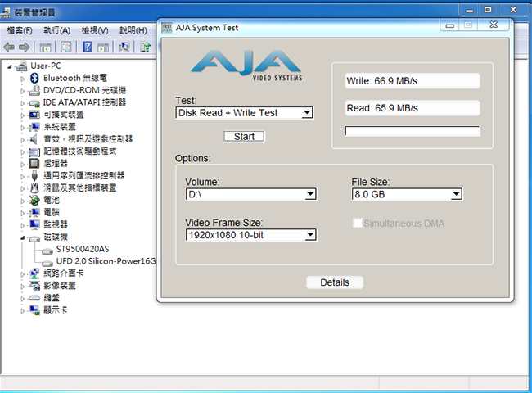Screen dimensions: 532x393
Task: Select the 記憶體技術驅動程式 icon
Action: (x=34, y=151)
